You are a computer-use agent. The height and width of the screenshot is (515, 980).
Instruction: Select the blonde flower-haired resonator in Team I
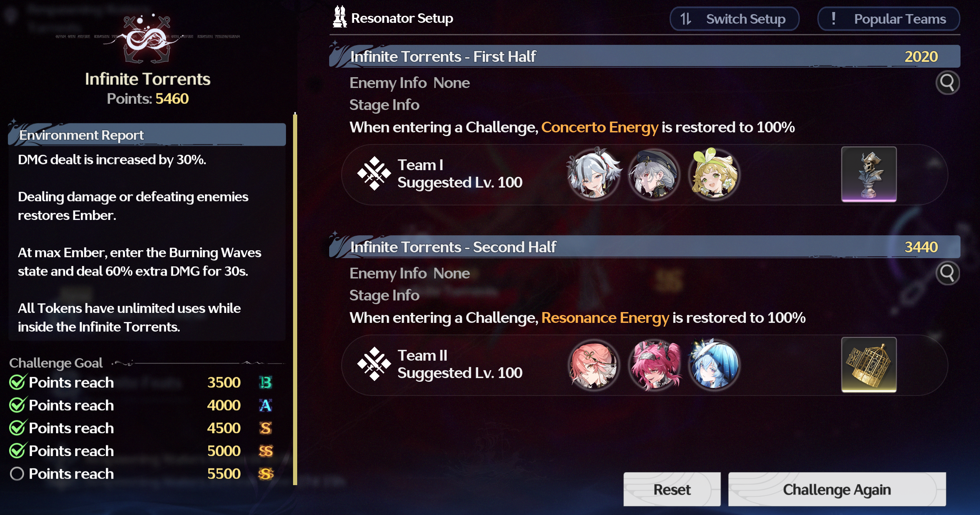click(714, 174)
